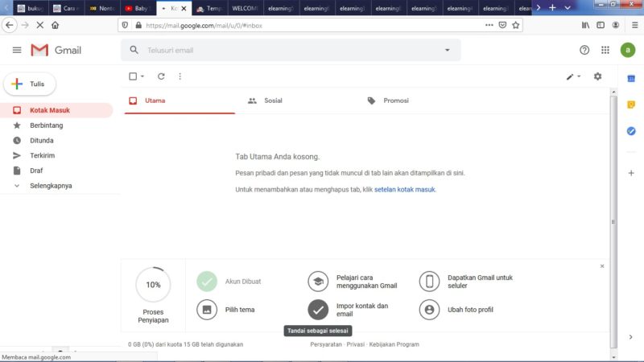Bookmark this page with star
The height and width of the screenshot is (362, 644).
point(516,25)
